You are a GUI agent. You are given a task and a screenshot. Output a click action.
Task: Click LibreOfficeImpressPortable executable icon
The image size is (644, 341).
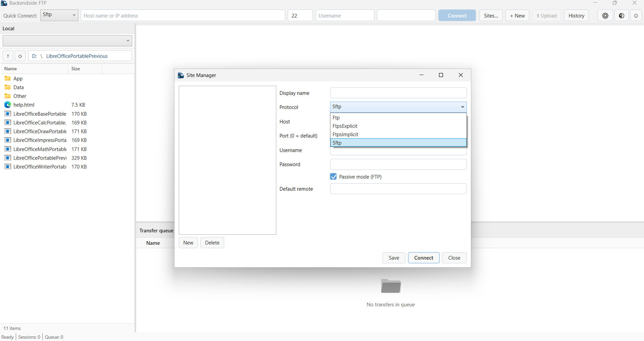pos(8,140)
